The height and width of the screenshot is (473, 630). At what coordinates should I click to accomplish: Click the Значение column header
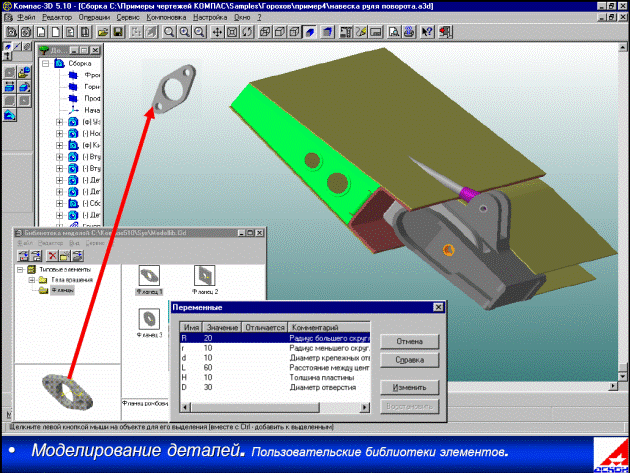(x=222, y=328)
